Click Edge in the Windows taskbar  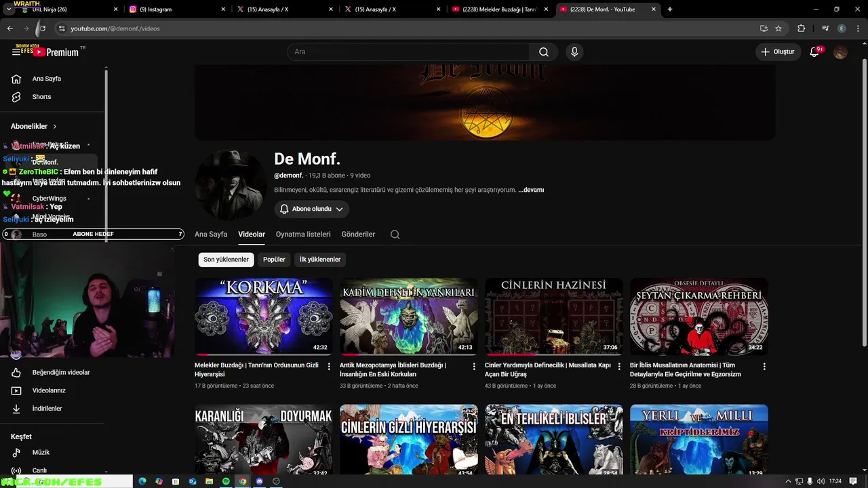[x=142, y=481]
